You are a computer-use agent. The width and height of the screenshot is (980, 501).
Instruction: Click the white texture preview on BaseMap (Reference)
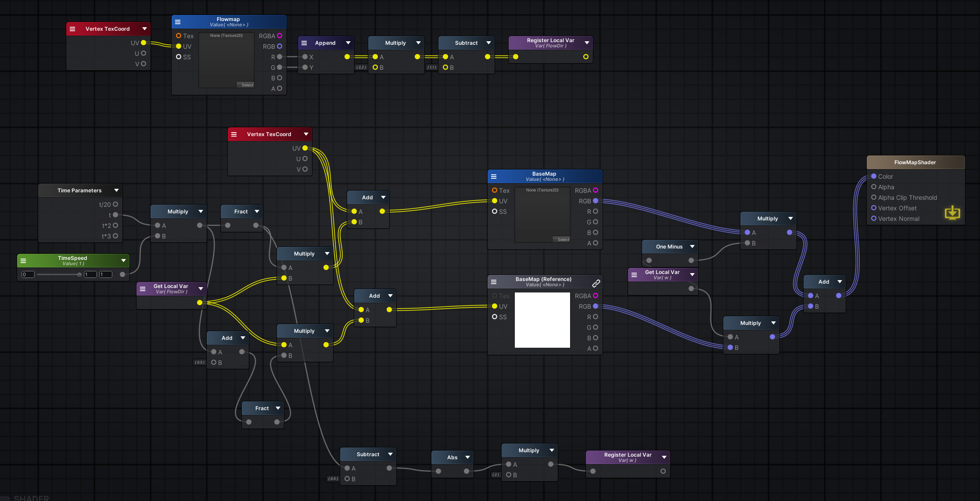coord(542,320)
